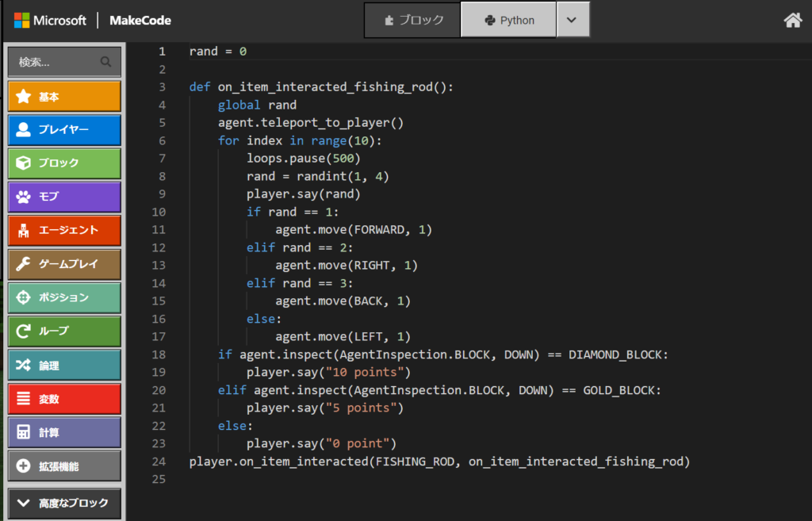Viewport: 812px width, 521px height.
Task: Click the search magnifier icon
Action: tap(105, 62)
